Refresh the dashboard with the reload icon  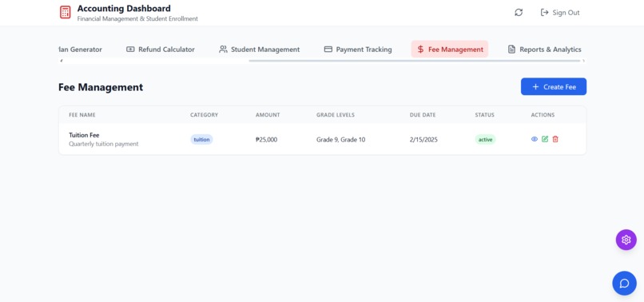coord(519,12)
